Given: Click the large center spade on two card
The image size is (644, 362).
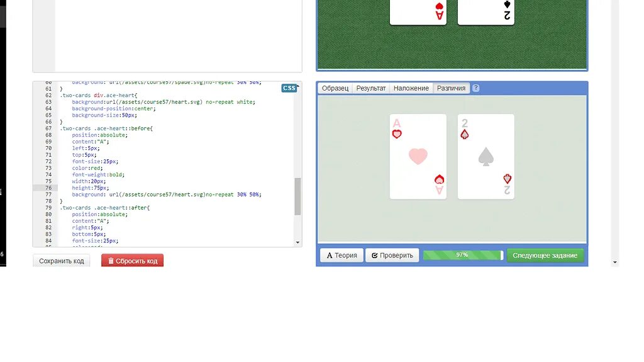Looking at the screenshot, I should coord(486,157).
